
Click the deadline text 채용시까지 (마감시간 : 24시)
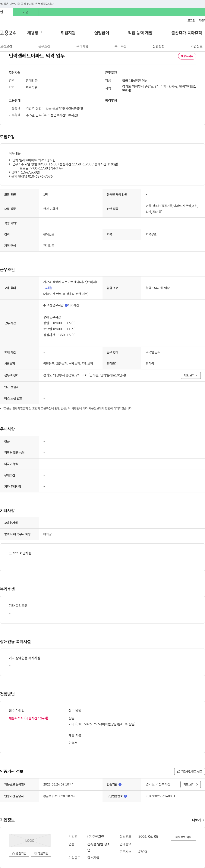pyautogui.click(x=28, y=718)
